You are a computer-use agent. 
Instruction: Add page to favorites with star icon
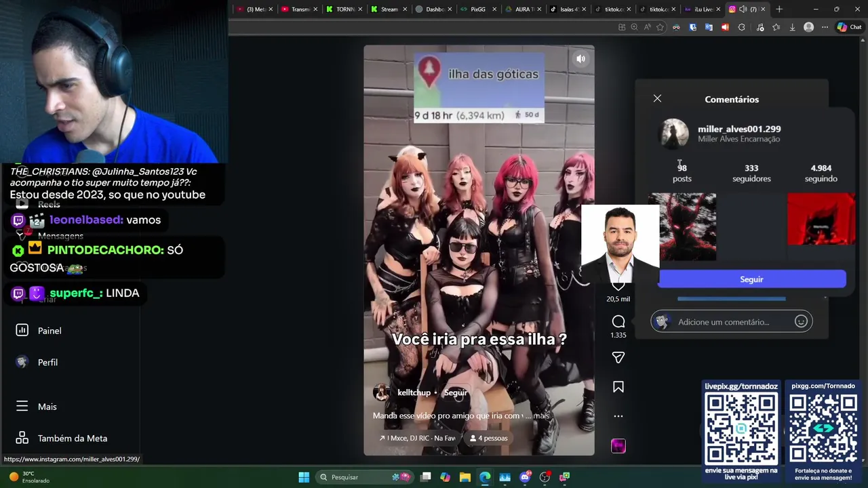pos(660,27)
